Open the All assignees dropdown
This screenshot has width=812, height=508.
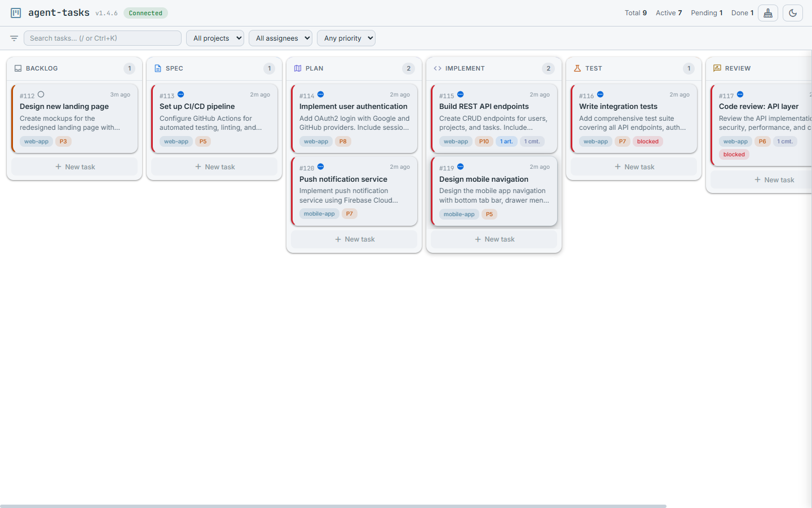(x=280, y=38)
